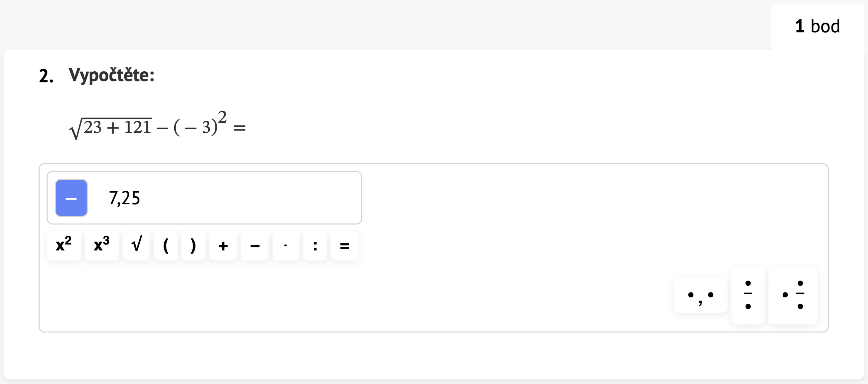Click the question number 2.

[46, 76]
